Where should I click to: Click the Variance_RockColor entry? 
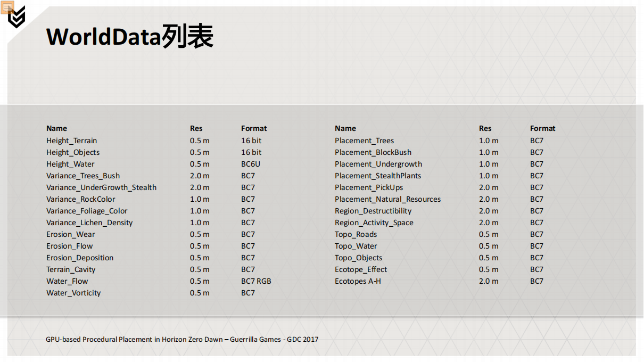[x=82, y=199]
